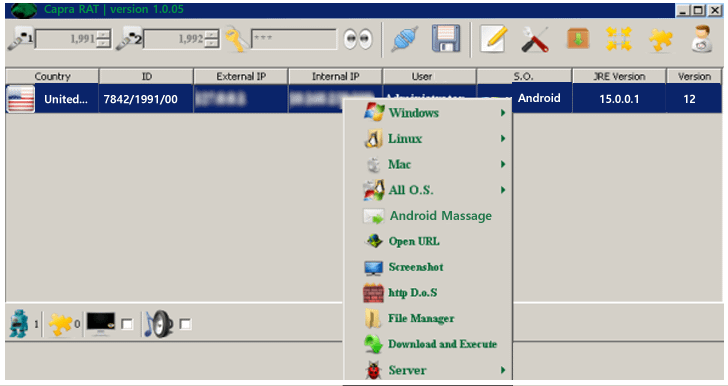The height and width of the screenshot is (386, 728).
Task: Click the box with green download arrow
Action: click(x=578, y=39)
